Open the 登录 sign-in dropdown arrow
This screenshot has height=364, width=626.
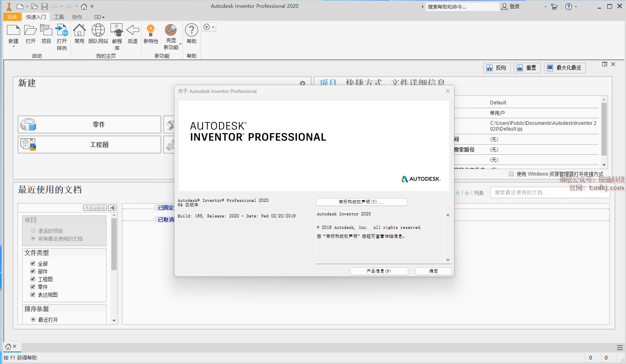[545, 7]
